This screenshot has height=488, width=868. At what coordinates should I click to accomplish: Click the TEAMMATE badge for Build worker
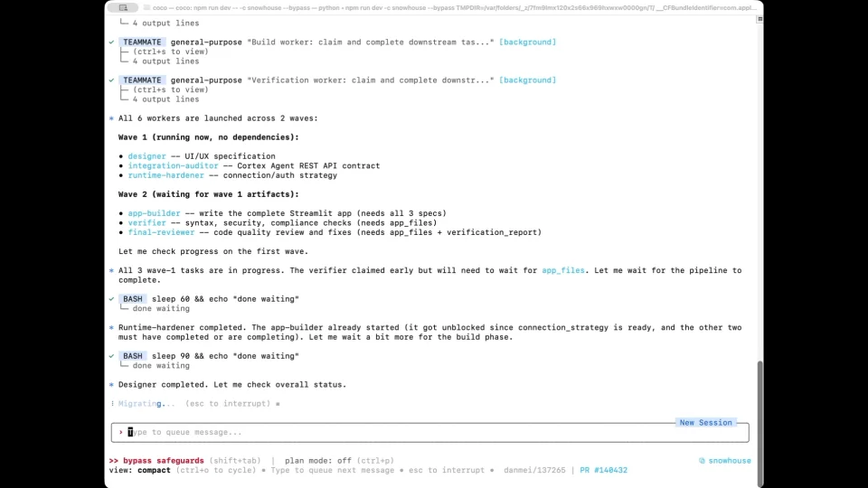(x=142, y=42)
